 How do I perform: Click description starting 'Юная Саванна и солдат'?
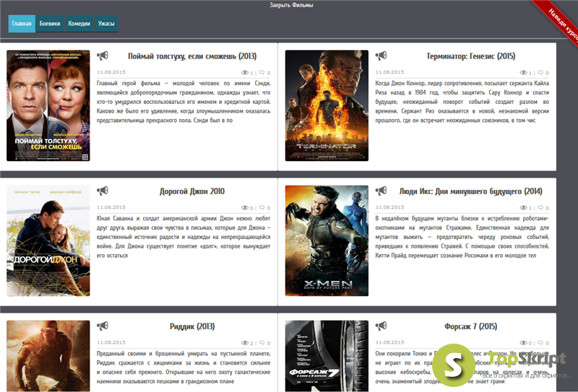pos(184,237)
